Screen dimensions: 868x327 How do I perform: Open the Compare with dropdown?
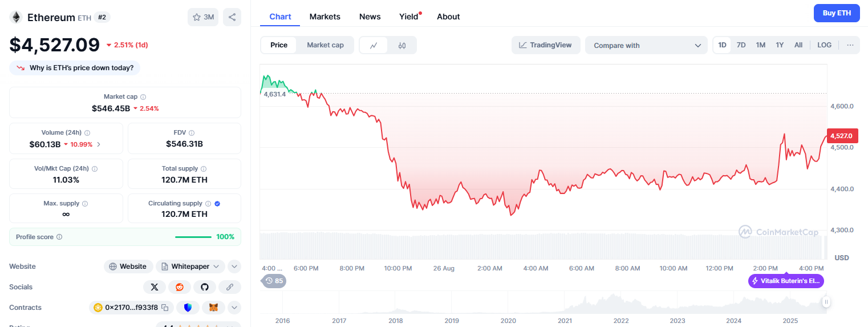pos(647,45)
